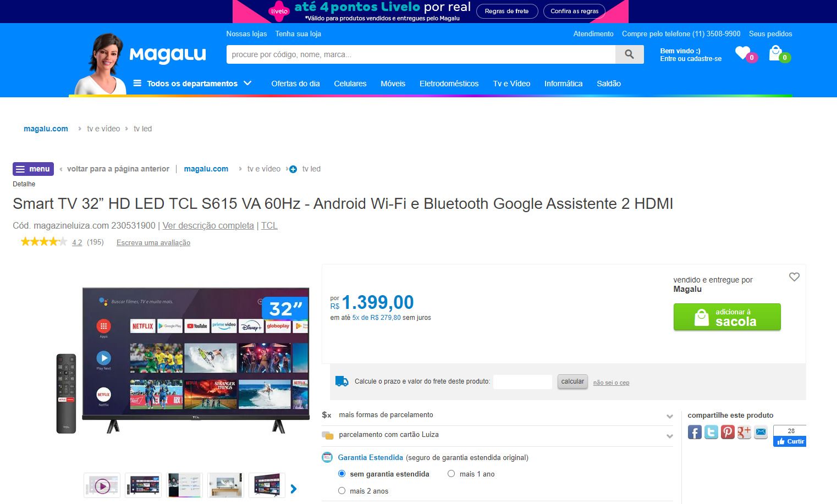Click não sei o cep link
The height and width of the screenshot is (504, 837).
click(611, 383)
